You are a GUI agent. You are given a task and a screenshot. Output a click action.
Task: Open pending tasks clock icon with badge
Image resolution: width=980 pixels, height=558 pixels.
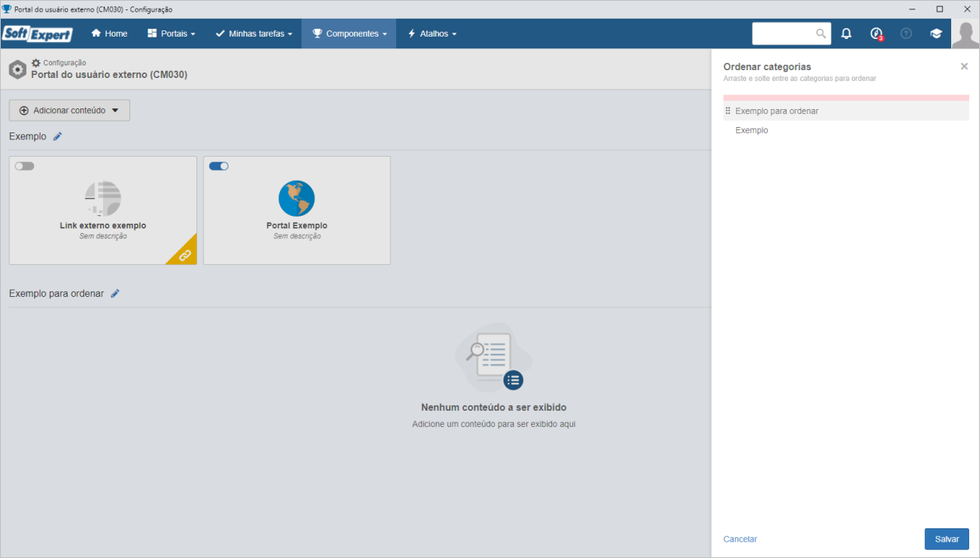click(876, 34)
